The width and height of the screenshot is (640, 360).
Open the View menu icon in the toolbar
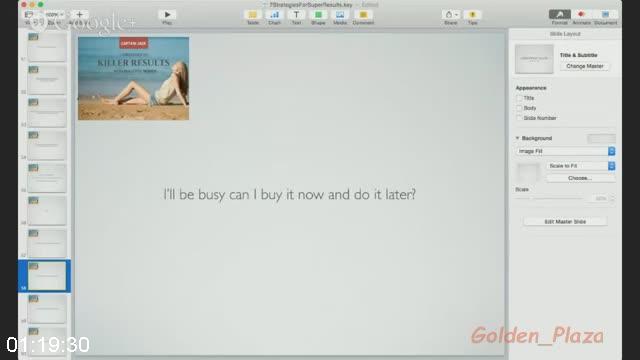click(x=29, y=15)
